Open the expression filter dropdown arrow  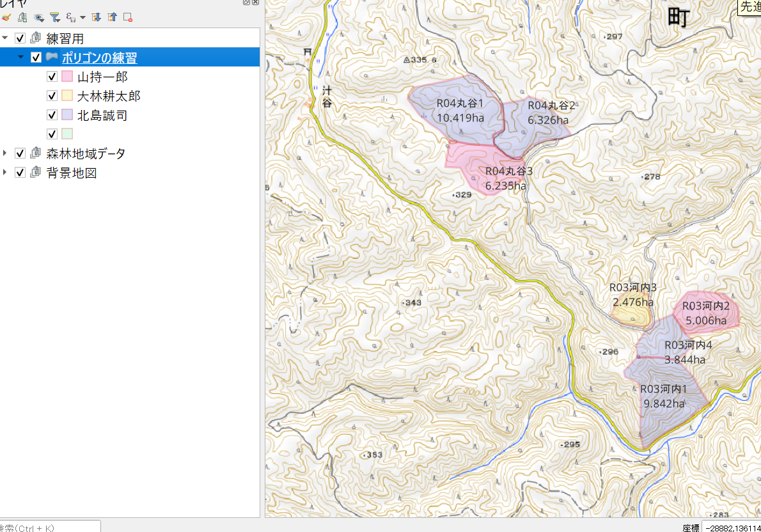[x=82, y=18]
